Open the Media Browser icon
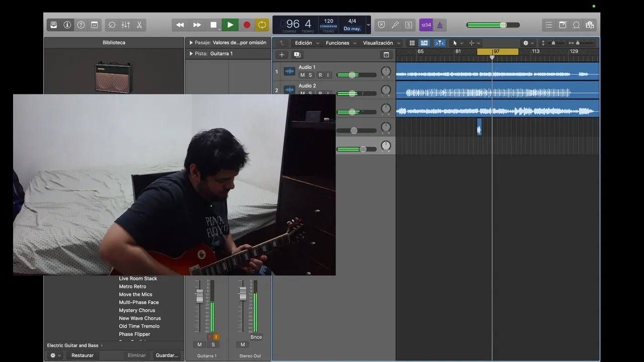 [590, 25]
